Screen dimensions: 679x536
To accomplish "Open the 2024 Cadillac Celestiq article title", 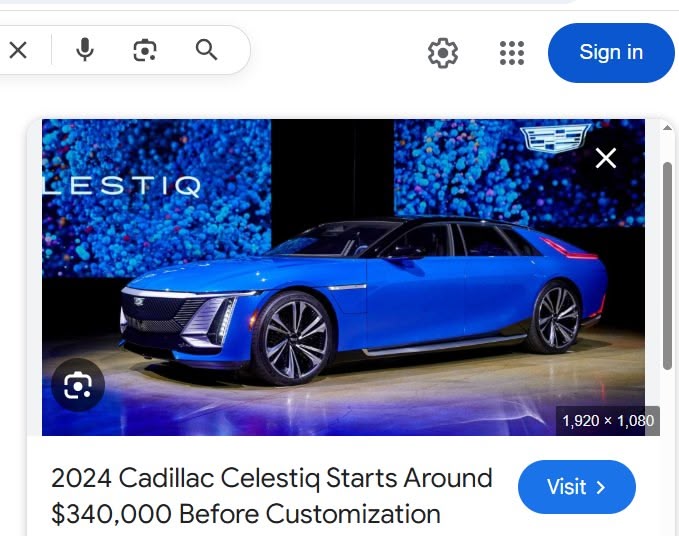I will click(x=272, y=496).
